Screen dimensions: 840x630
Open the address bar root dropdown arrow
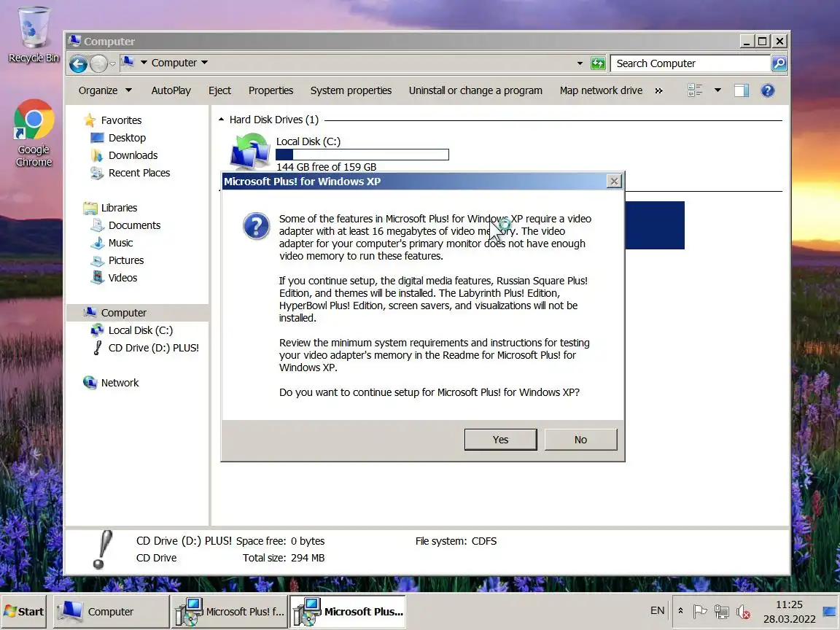click(x=144, y=63)
